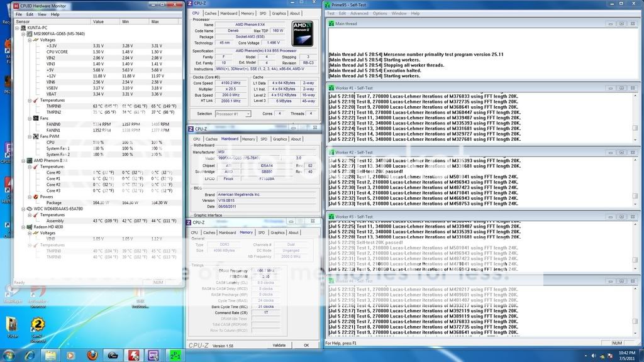
Task: Collapse the Fans PWM tree node
Action: [30, 136]
